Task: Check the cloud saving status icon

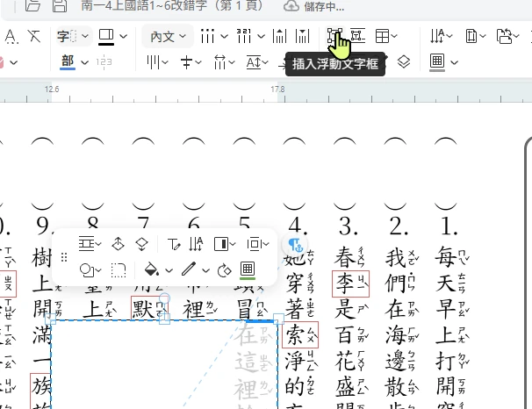Action: point(291,6)
